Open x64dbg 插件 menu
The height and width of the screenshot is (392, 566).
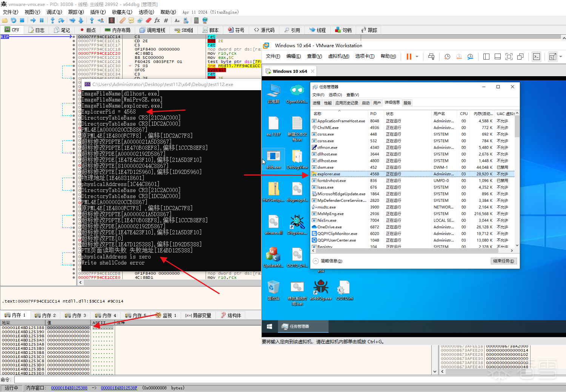[x=98, y=12]
